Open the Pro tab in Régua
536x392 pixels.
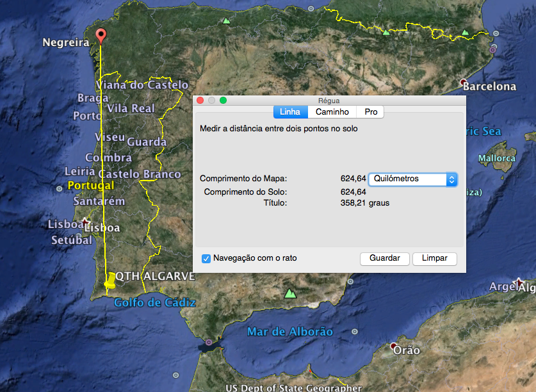point(371,112)
